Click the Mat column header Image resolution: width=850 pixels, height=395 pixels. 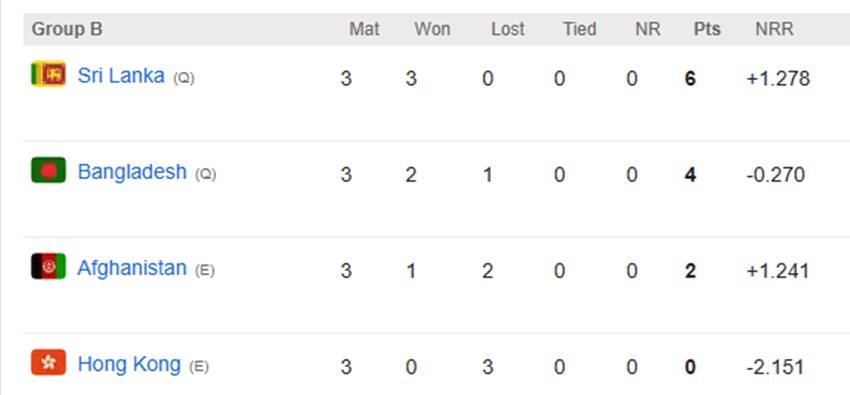point(364,29)
